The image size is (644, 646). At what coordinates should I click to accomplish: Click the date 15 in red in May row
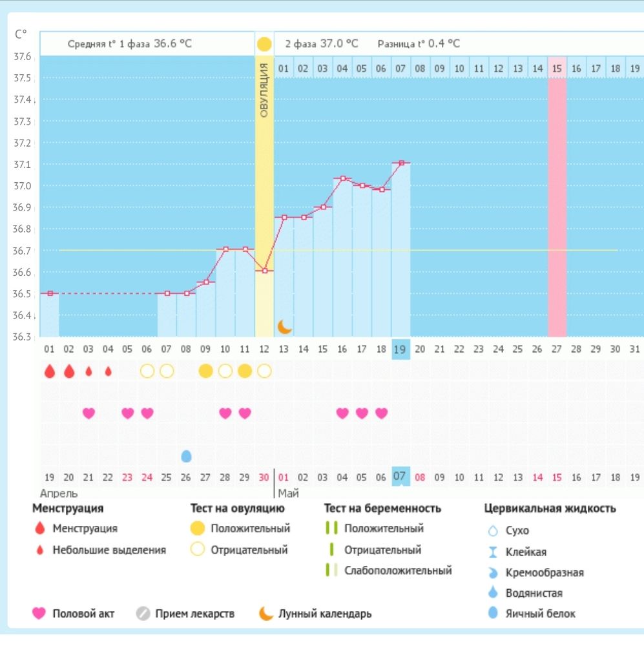click(557, 477)
